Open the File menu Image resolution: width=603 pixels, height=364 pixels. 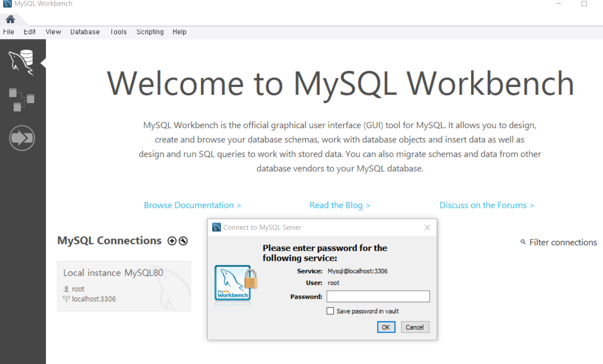[x=8, y=32]
